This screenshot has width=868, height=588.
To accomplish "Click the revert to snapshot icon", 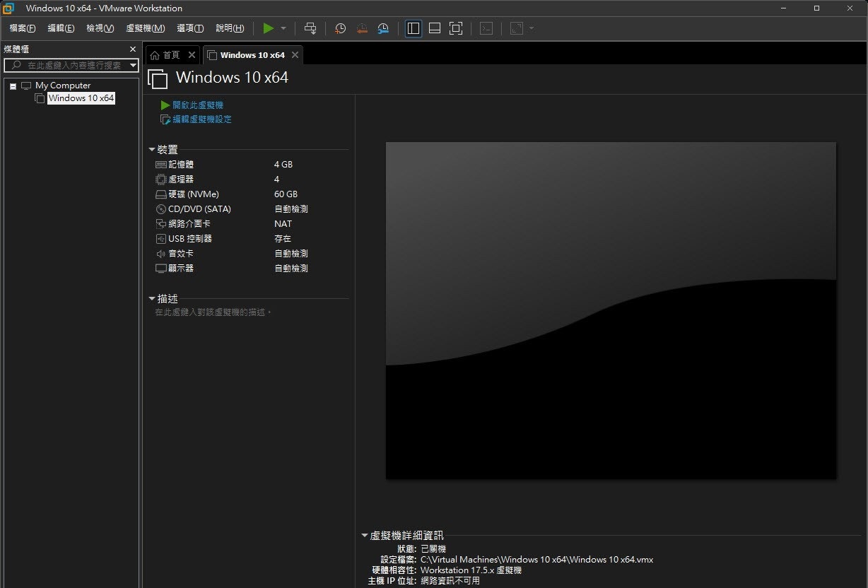I will pos(361,28).
